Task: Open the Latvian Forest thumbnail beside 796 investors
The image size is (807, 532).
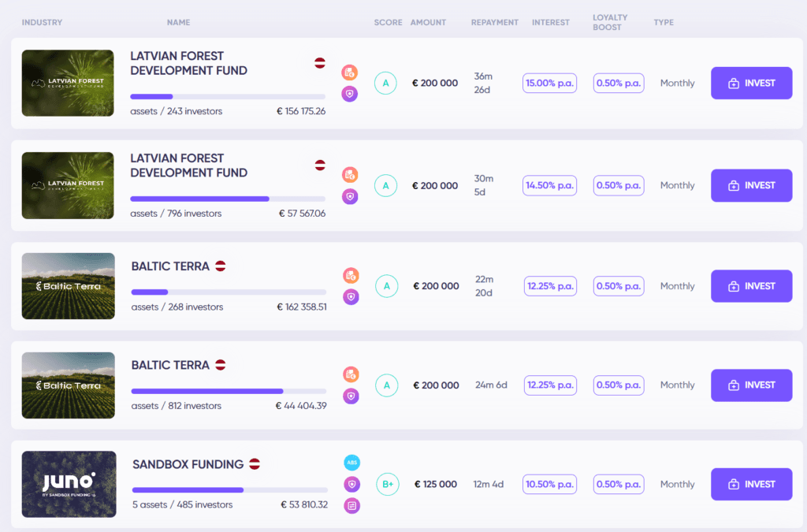Action: click(x=68, y=185)
